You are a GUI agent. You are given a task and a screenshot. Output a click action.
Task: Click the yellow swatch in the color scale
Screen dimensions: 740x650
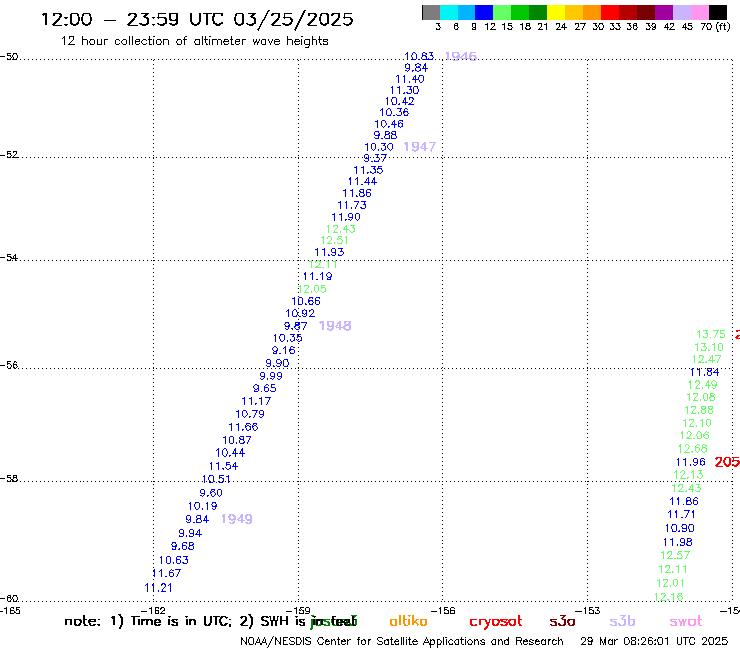point(556,12)
